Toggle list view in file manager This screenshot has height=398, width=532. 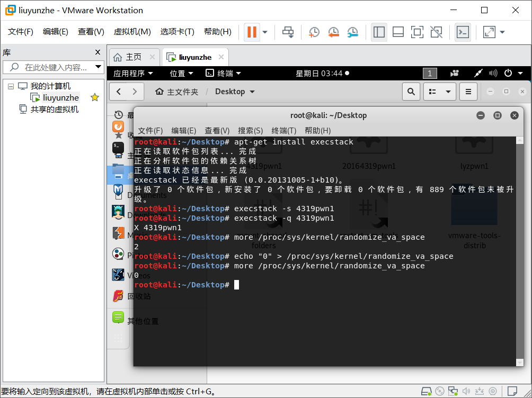(x=432, y=92)
